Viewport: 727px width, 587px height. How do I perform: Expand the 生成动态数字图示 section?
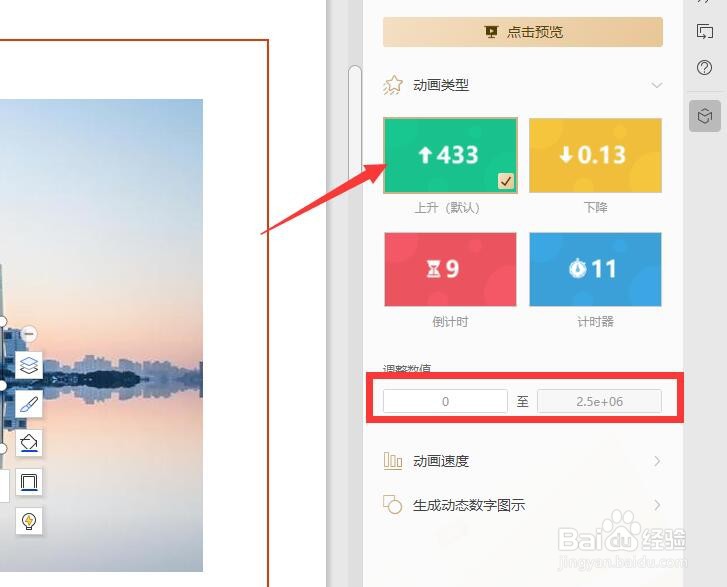(x=523, y=504)
